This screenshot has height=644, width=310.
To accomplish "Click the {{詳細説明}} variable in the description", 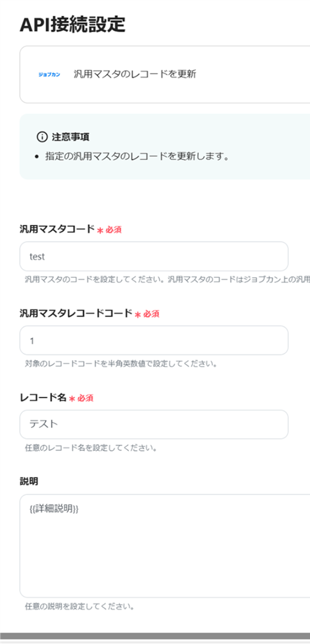I will 54,509.
